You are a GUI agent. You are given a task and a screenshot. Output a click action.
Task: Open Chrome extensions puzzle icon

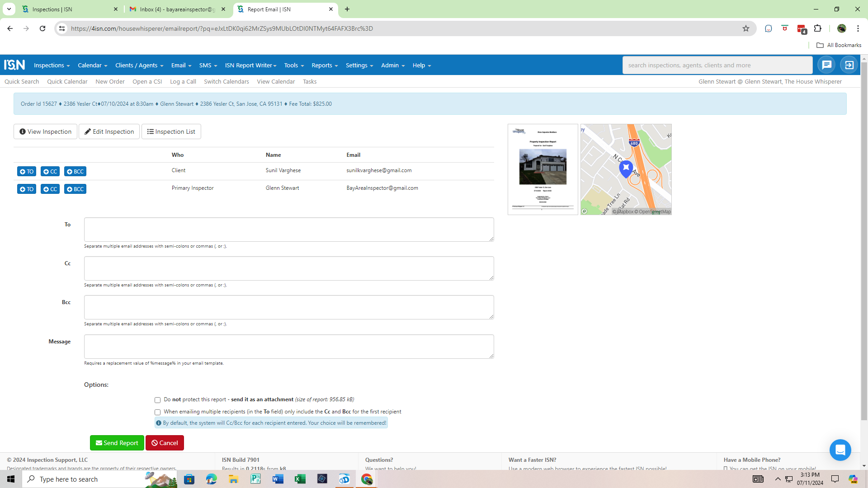coord(817,28)
